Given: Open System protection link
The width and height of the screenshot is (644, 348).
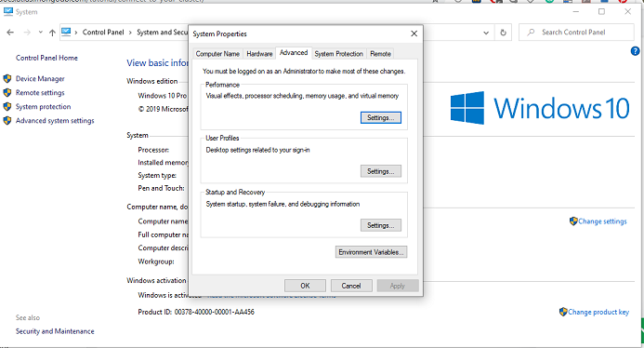Looking at the screenshot, I should (43, 106).
